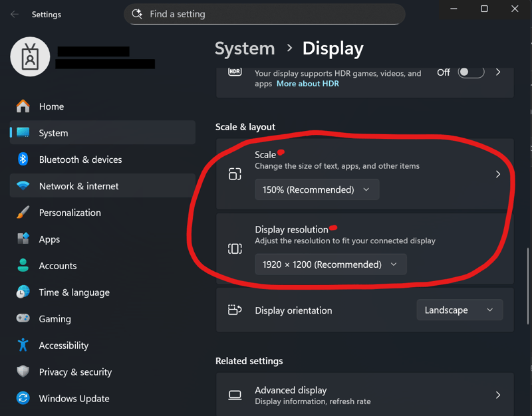532x416 pixels.
Task: Click the Display orientation icon
Action: click(x=235, y=310)
